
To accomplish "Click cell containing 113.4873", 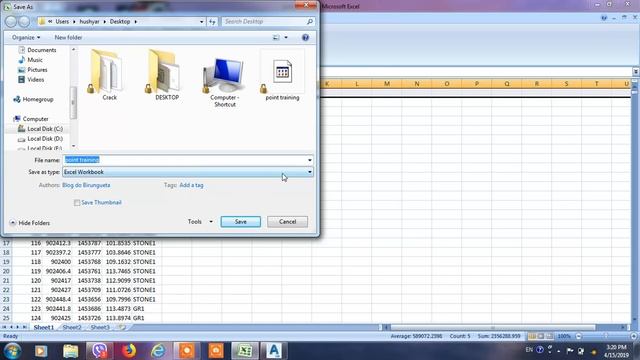I will pyautogui.click(x=118, y=309).
